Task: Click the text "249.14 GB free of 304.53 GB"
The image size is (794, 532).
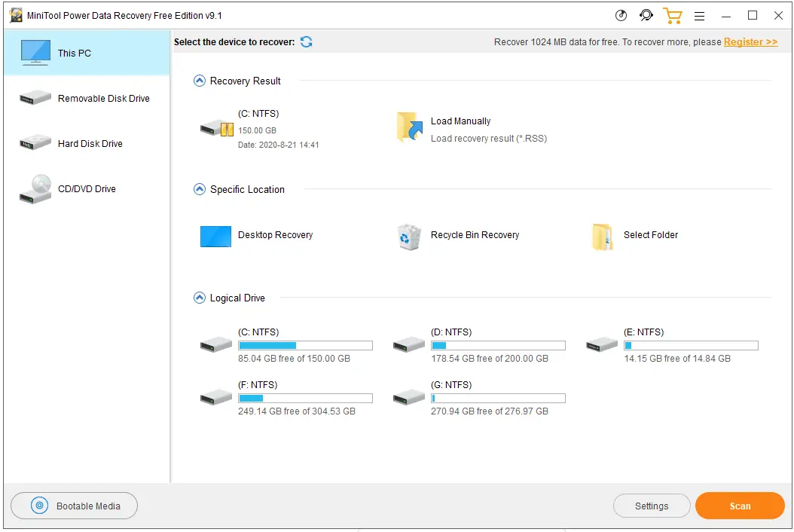Action: coord(297,411)
